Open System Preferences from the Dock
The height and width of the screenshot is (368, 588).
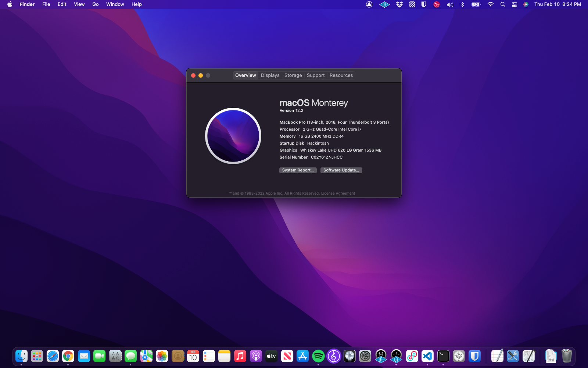click(365, 356)
